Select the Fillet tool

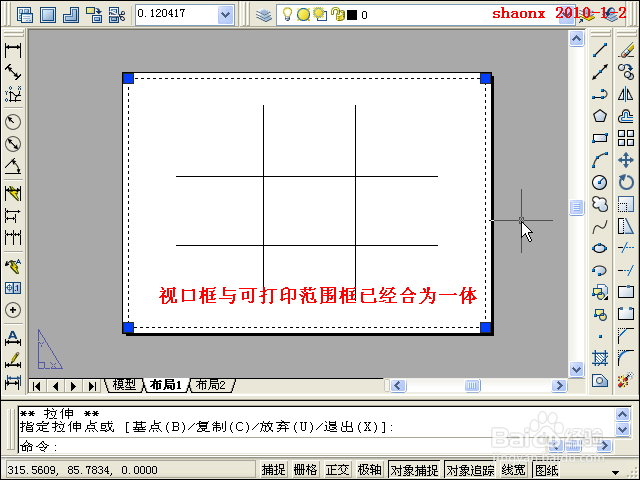[626, 358]
